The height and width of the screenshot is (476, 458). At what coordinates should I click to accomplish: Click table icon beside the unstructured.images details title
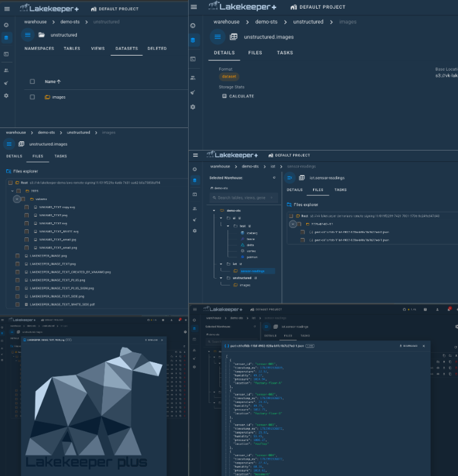pos(234,37)
